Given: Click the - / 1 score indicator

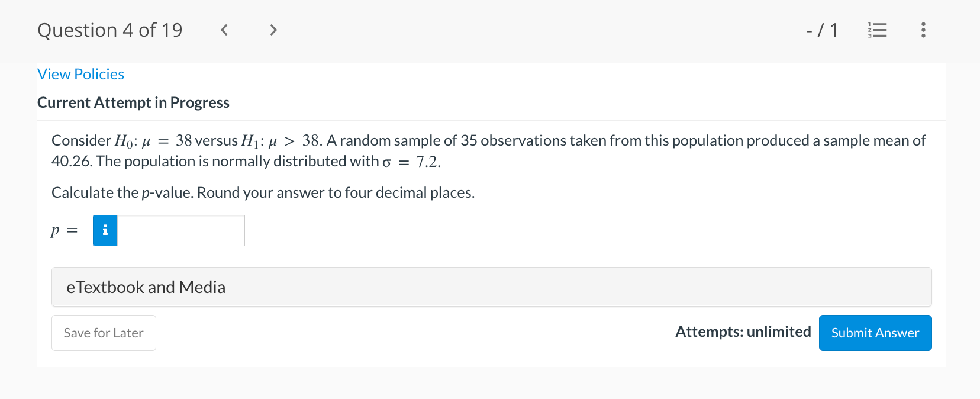Looking at the screenshot, I should tap(822, 30).
